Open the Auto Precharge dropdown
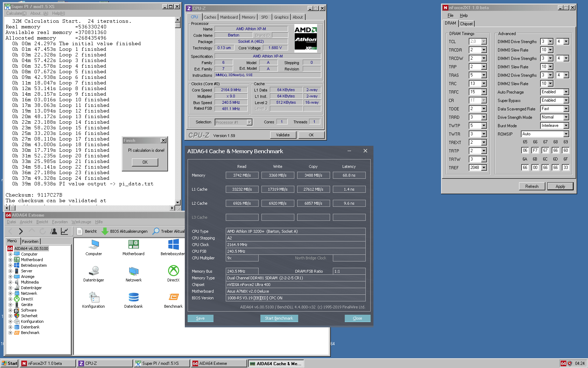 566,92
